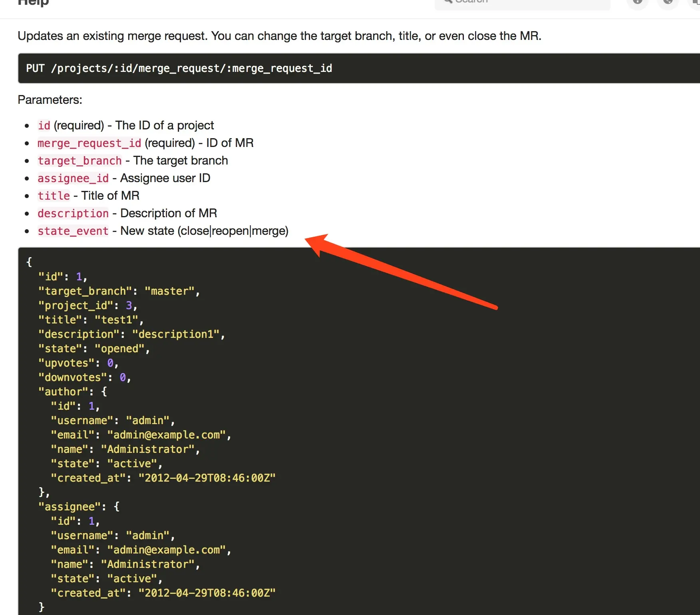Select the "assignee_id" parameter name
Screen dimensions: 700x615
(x=73, y=178)
